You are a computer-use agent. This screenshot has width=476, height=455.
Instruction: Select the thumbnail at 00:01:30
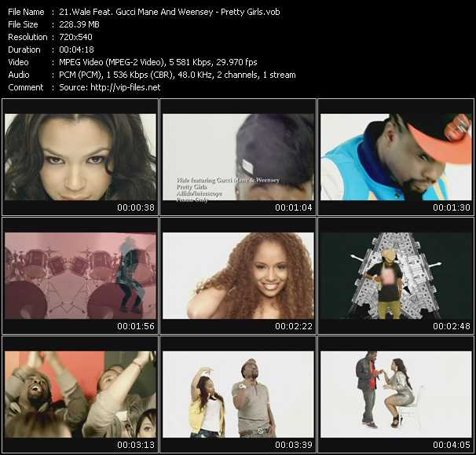396,156
